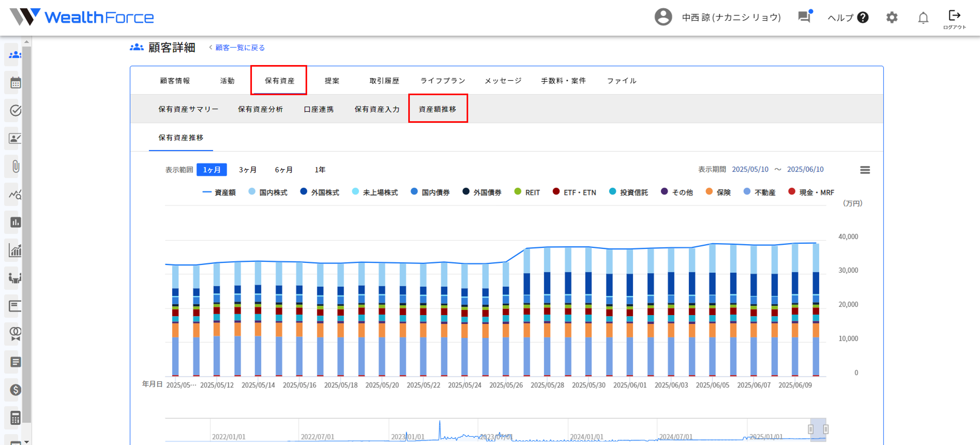Open the customers icon in sidebar
The height and width of the screenshot is (445, 980).
pyautogui.click(x=15, y=55)
